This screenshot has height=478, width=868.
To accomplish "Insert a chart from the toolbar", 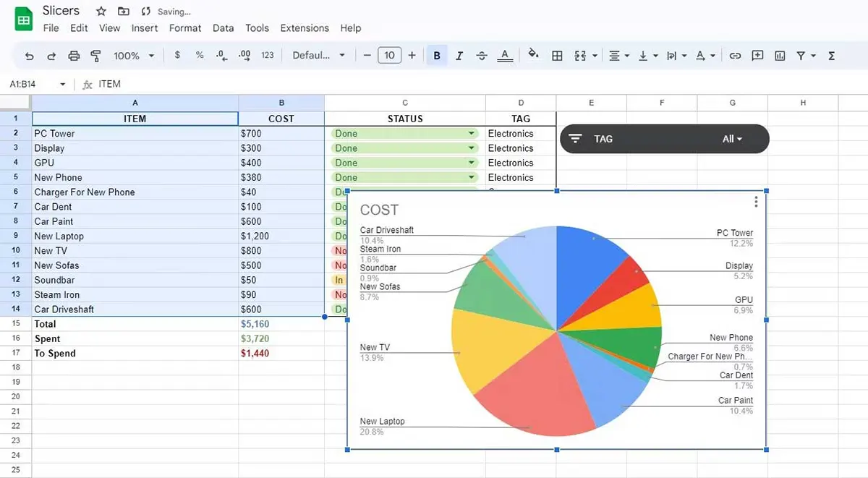I will 780,55.
